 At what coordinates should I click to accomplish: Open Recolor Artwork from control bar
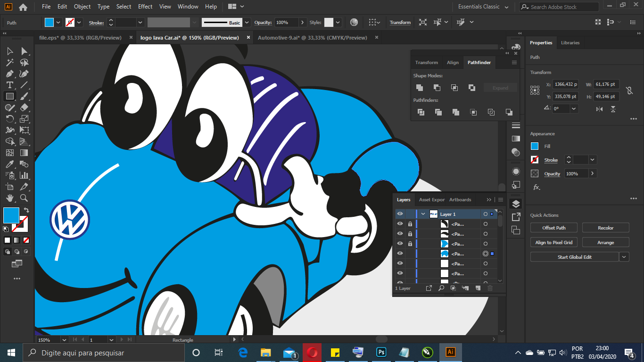(x=354, y=22)
